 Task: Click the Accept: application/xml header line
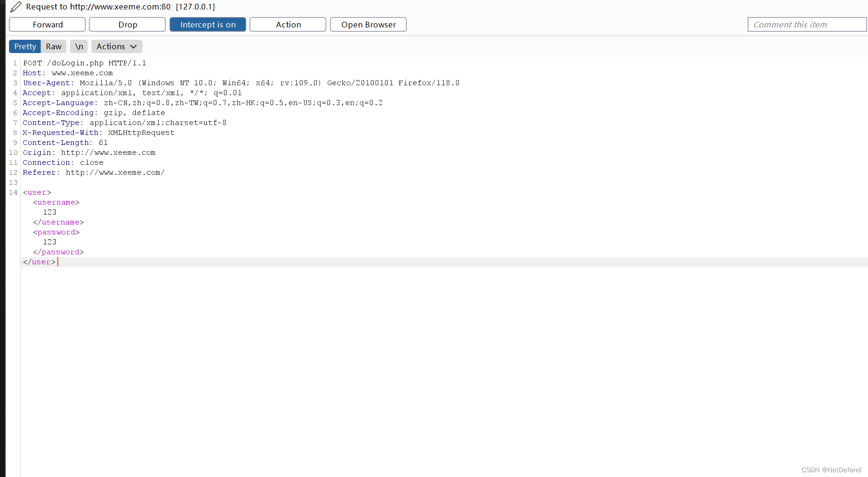click(x=132, y=93)
